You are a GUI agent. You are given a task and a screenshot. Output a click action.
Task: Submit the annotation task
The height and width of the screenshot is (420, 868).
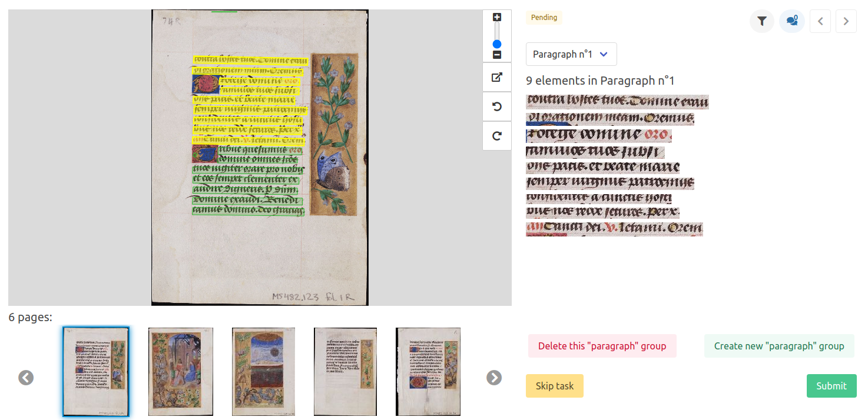(831, 386)
